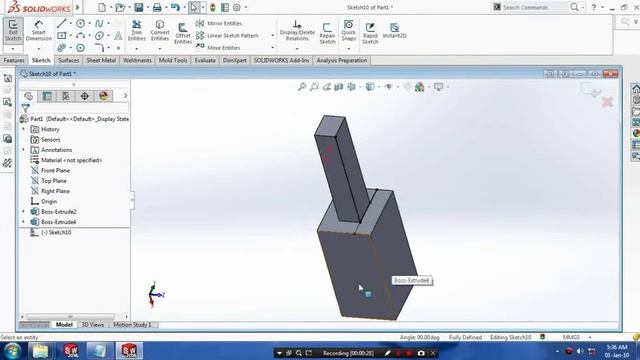Switch to the Surfaces tab
Screen dimensions: 640x360
coord(68,60)
